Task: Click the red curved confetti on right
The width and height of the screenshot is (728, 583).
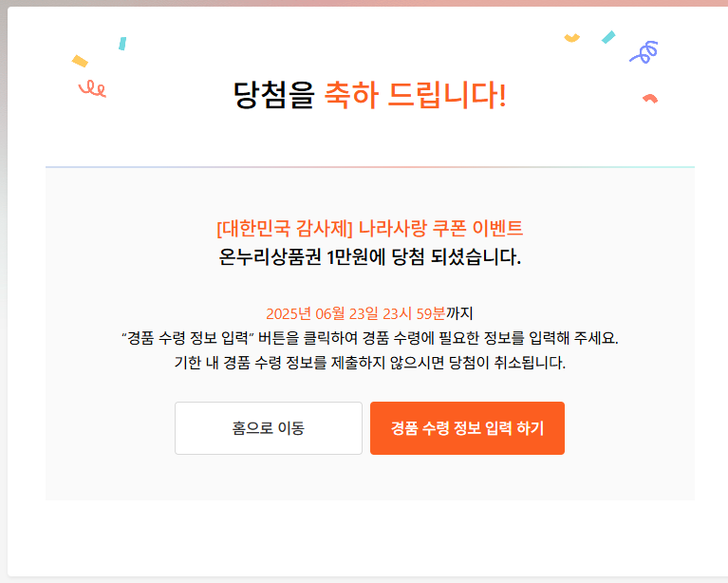Action: (650, 99)
